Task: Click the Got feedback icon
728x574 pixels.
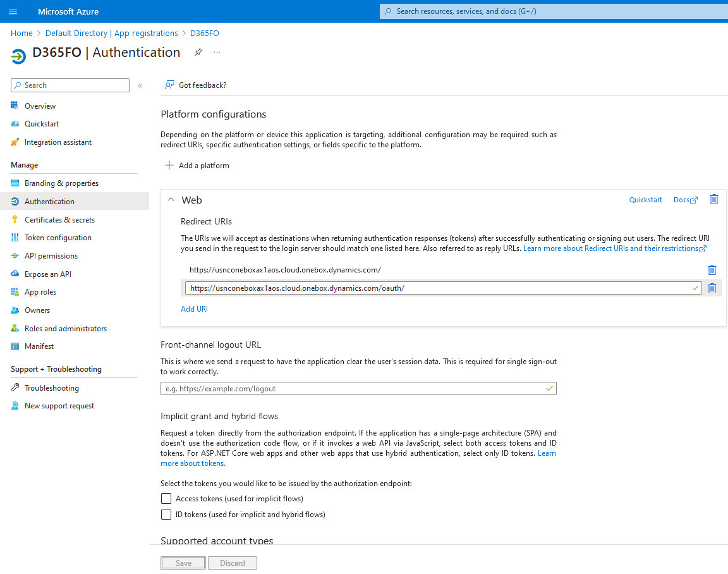Action: click(169, 85)
